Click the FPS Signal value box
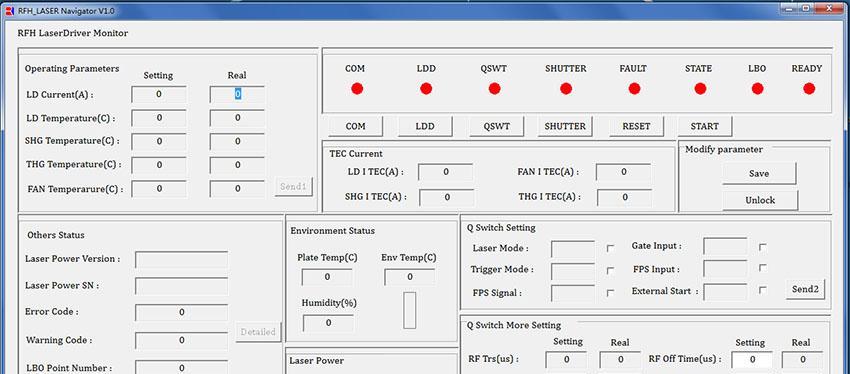 [x=572, y=293]
